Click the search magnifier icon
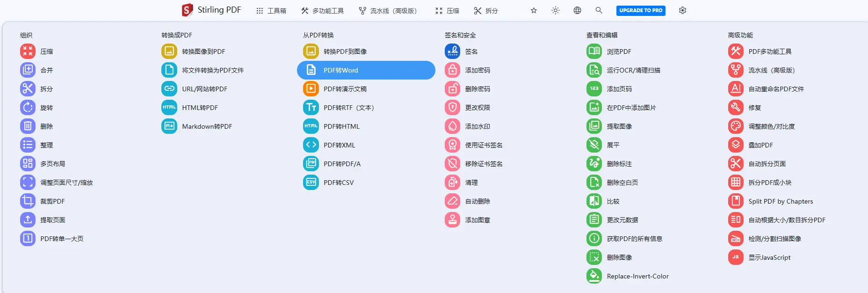This screenshot has height=293, width=868. (599, 10)
